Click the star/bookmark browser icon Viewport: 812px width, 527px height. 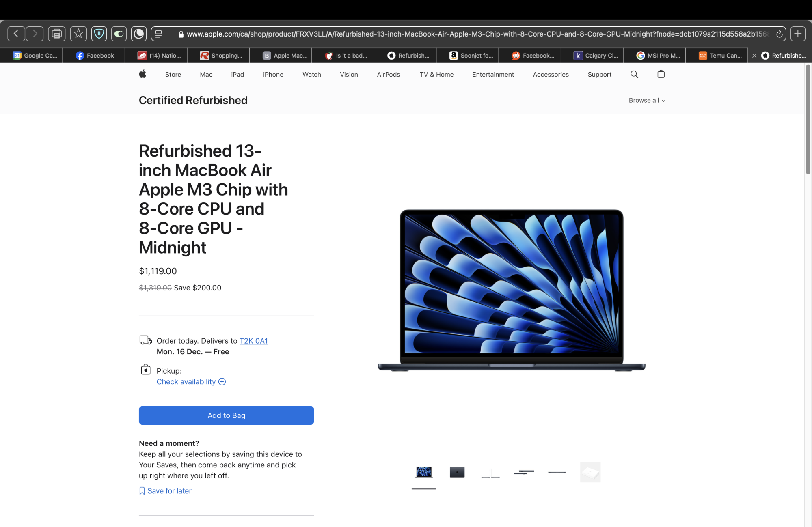pos(78,34)
